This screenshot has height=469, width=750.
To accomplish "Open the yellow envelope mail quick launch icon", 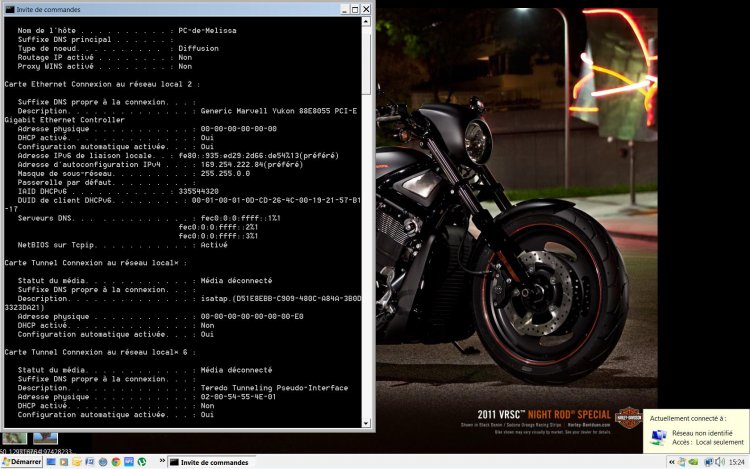I will coord(77,462).
